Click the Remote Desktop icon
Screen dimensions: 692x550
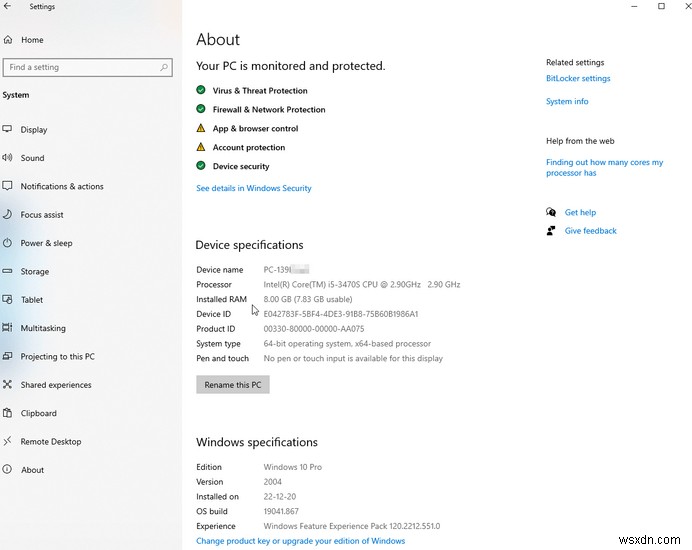(8, 441)
